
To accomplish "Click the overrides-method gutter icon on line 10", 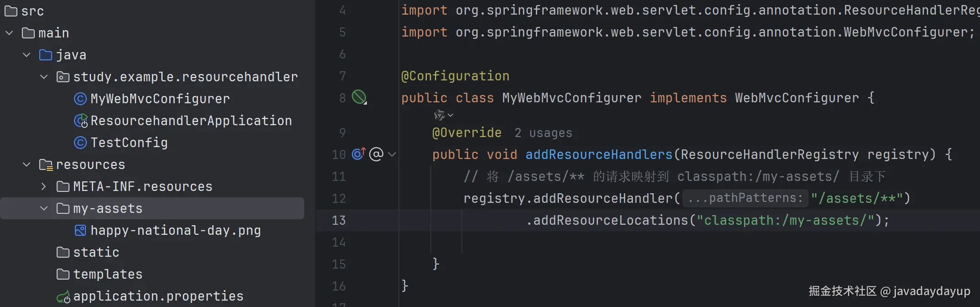I will pyautogui.click(x=358, y=154).
